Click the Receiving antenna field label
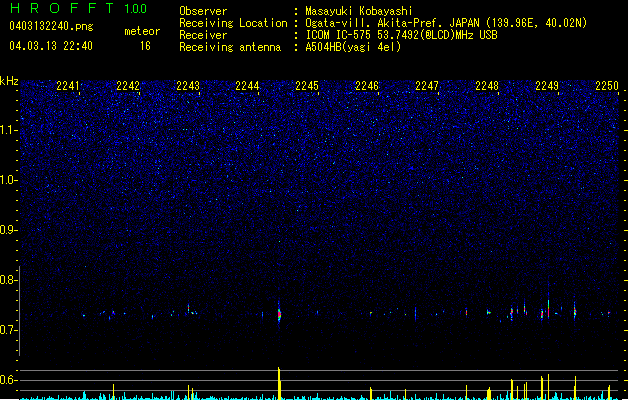The width and height of the screenshot is (629, 400). [230, 47]
